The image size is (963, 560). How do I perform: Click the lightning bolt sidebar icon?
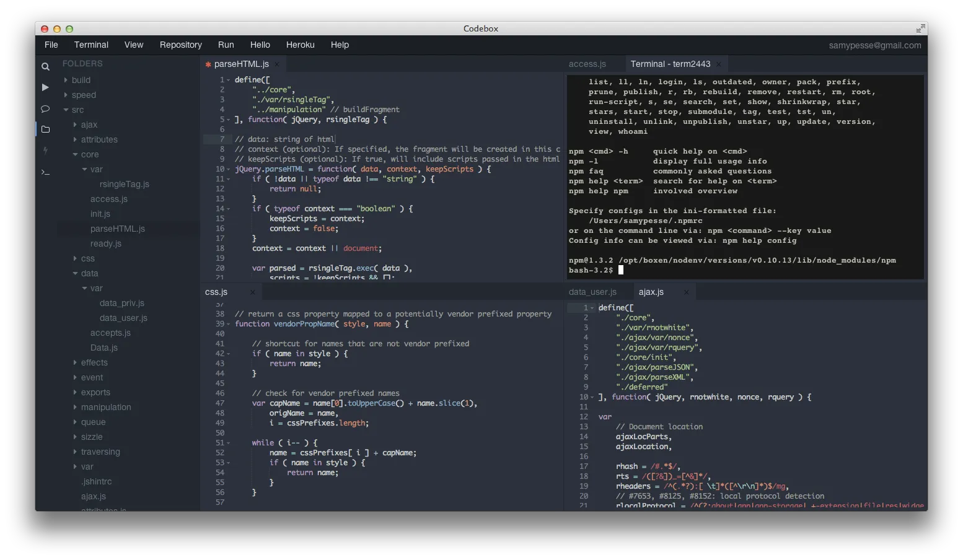(x=45, y=151)
